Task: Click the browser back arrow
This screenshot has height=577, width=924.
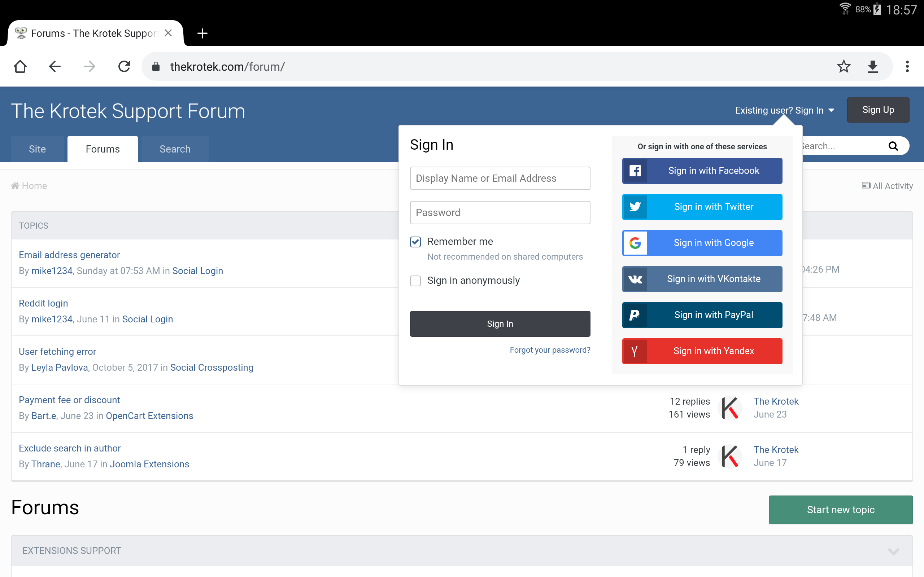Action: (x=55, y=66)
